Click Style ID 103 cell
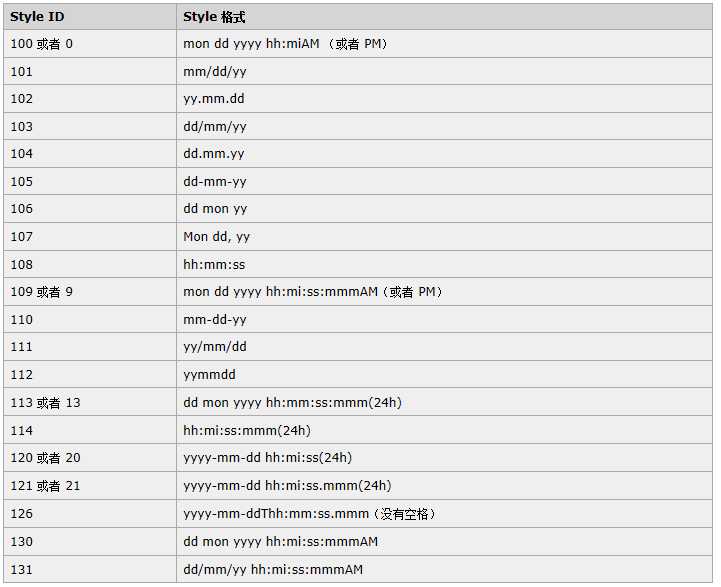Viewport: 721px width, 587px height. point(22,127)
